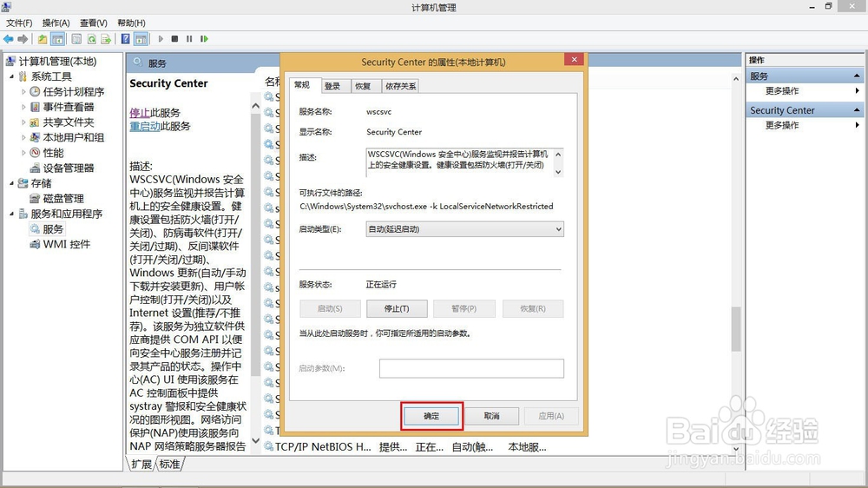
Task: Switch to the 扩展 view tab
Action: pos(141,465)
